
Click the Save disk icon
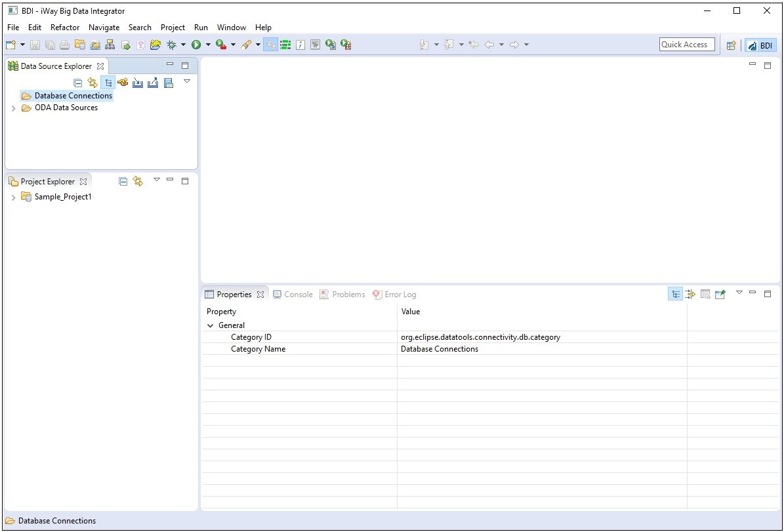[35, 45]
